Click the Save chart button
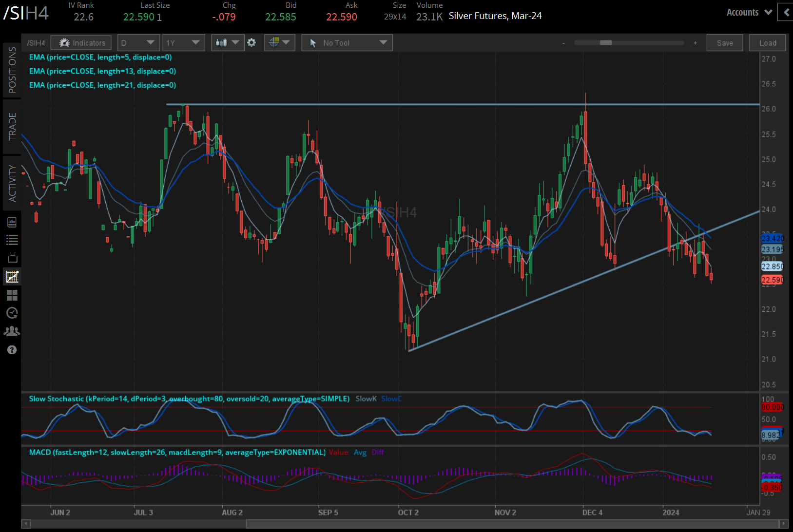 [x=724, y=43]
